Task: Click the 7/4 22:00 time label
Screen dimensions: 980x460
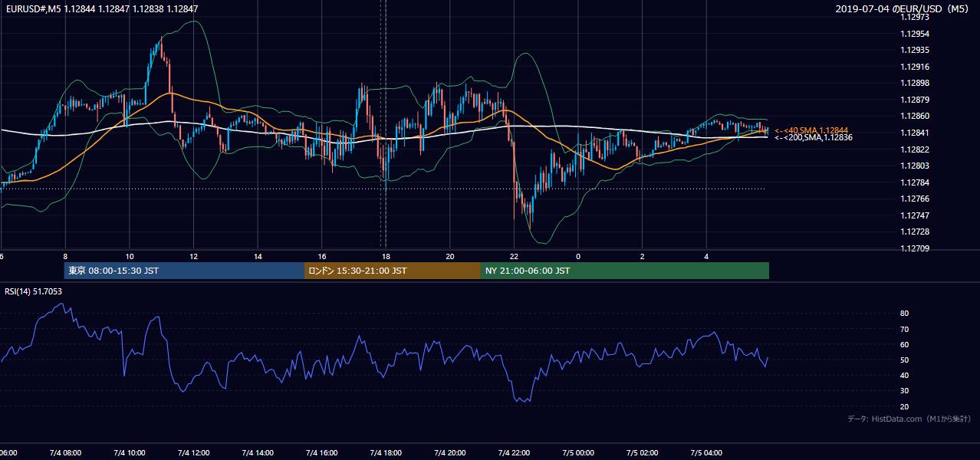Action: (x=514, y=453)
